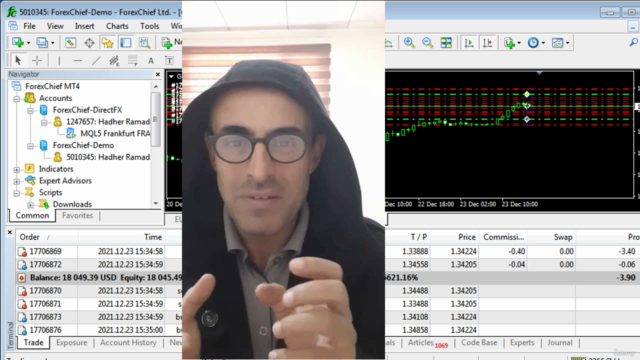
Task: Close the Terminal panel
Action: (x=10, y=232)
